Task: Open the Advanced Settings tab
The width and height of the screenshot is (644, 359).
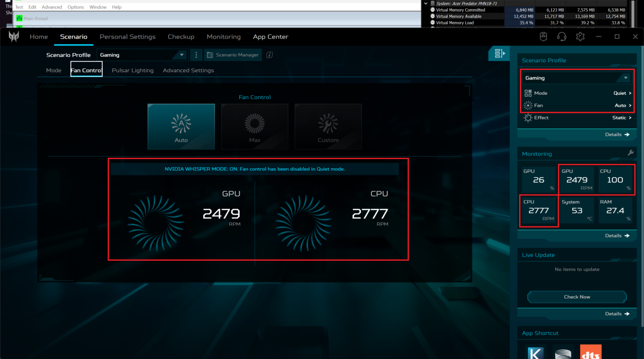Action: [188, 70]
